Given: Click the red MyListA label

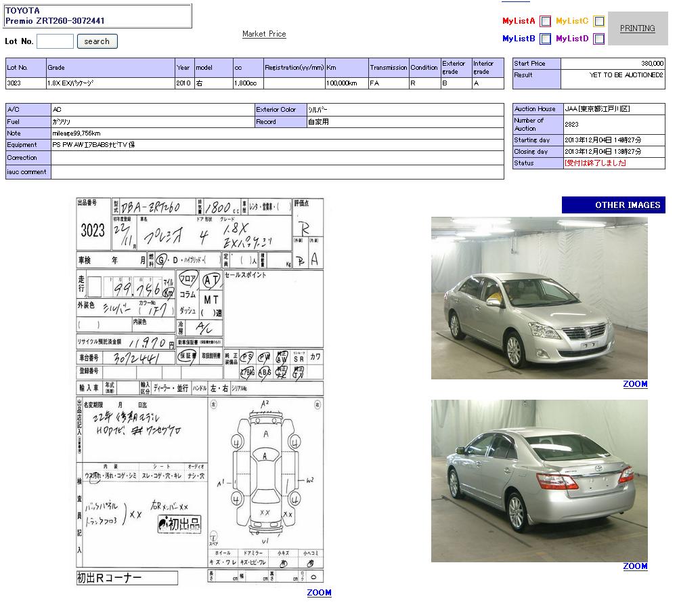Looking at the screenshot, I should pos(519,21).
